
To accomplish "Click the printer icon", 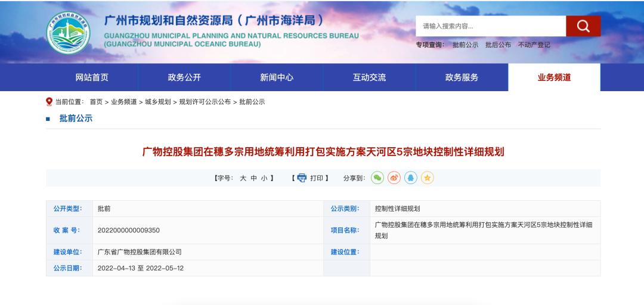I will [302, 178].
